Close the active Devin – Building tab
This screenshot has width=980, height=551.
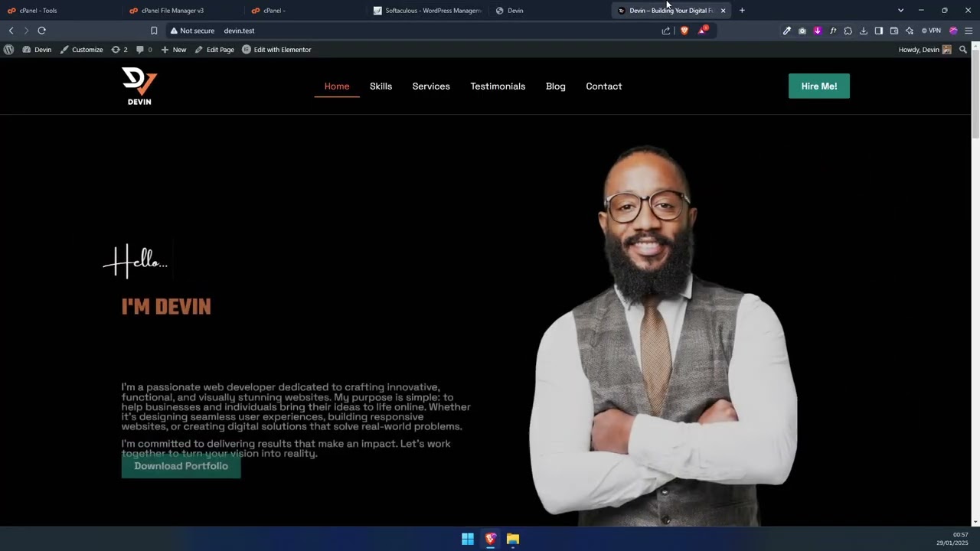723,11
